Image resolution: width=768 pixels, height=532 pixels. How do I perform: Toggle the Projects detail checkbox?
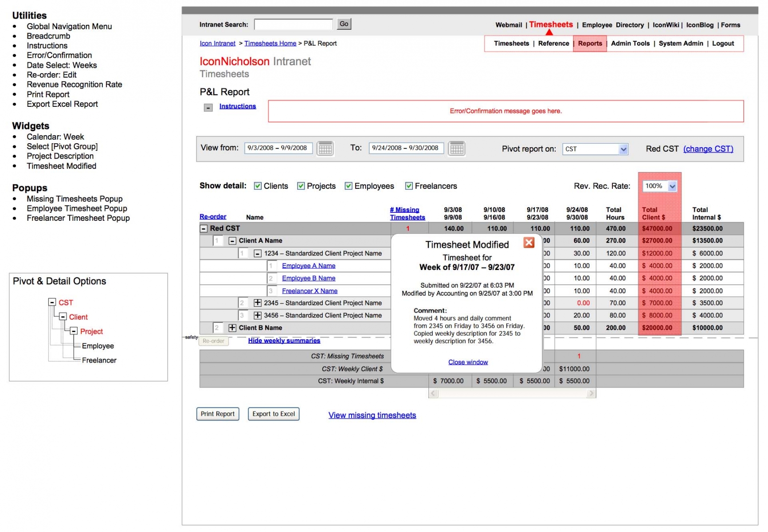pyautogui.click(x=301, y=186)
